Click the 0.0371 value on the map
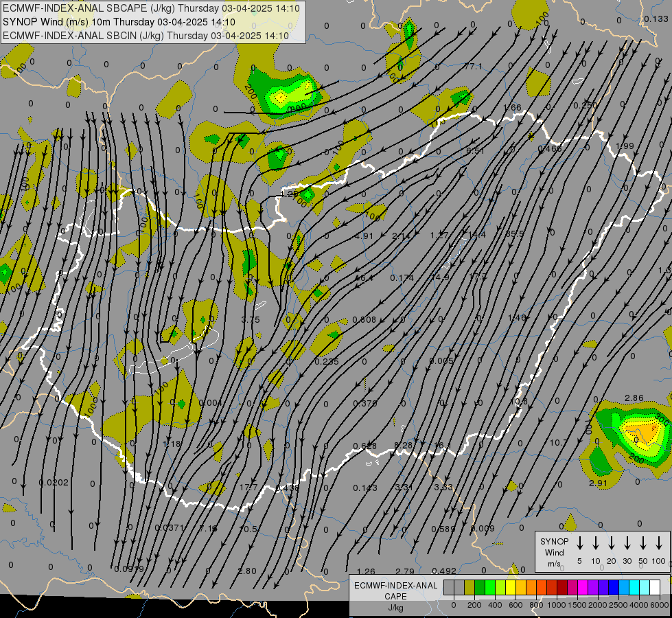Screen dimensions: 672x618 [170, 527]
